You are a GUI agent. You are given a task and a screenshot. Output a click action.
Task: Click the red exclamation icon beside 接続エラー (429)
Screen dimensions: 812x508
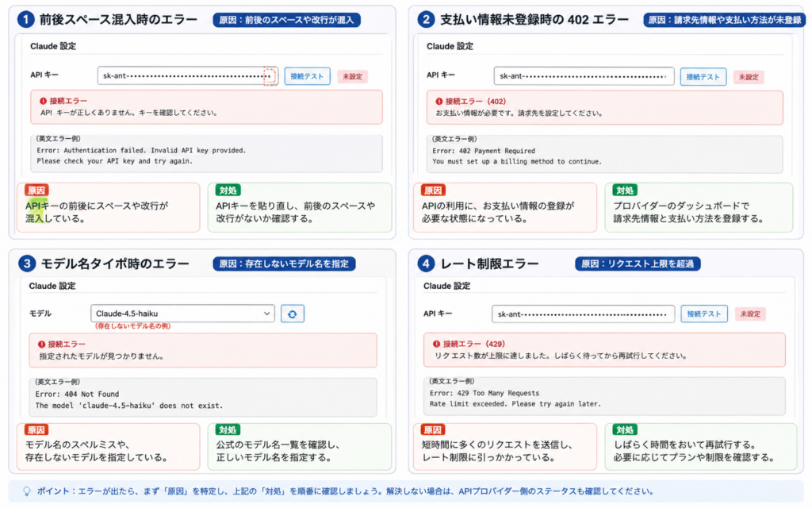tap(437, 344)
